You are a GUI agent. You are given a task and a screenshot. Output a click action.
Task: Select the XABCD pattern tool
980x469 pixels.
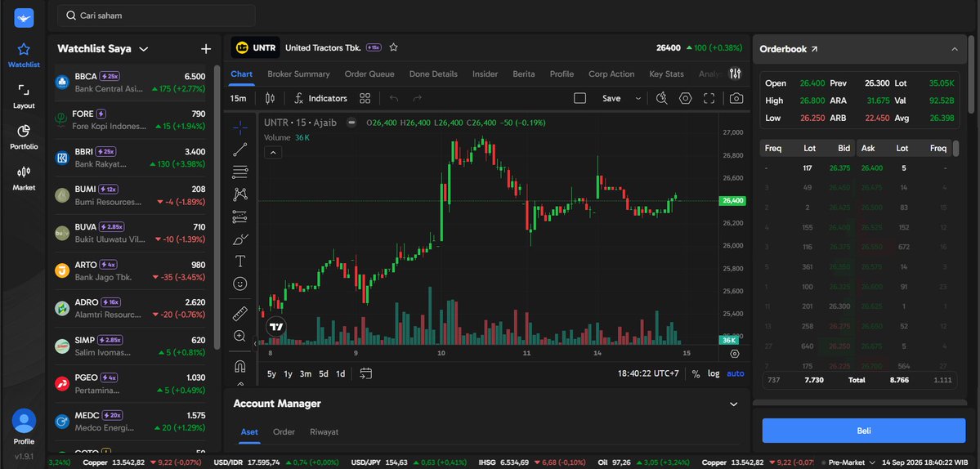(240, 194)
